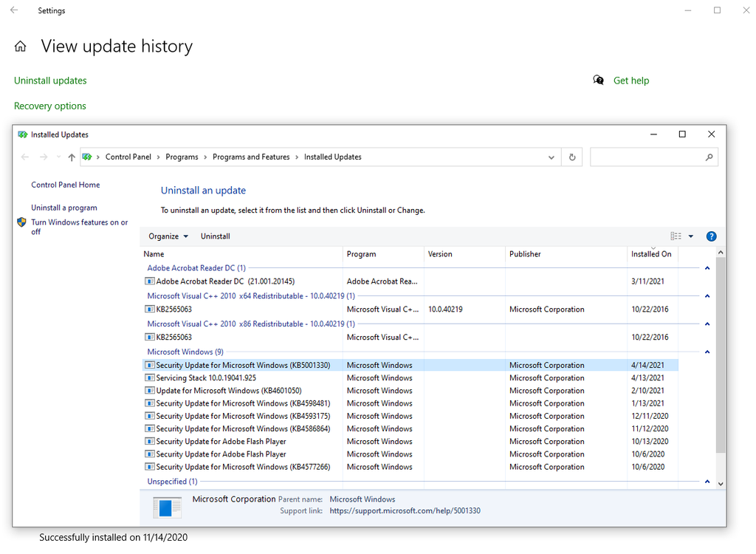
Task: Open the KB5001330 support link
Action: [405, 510]
